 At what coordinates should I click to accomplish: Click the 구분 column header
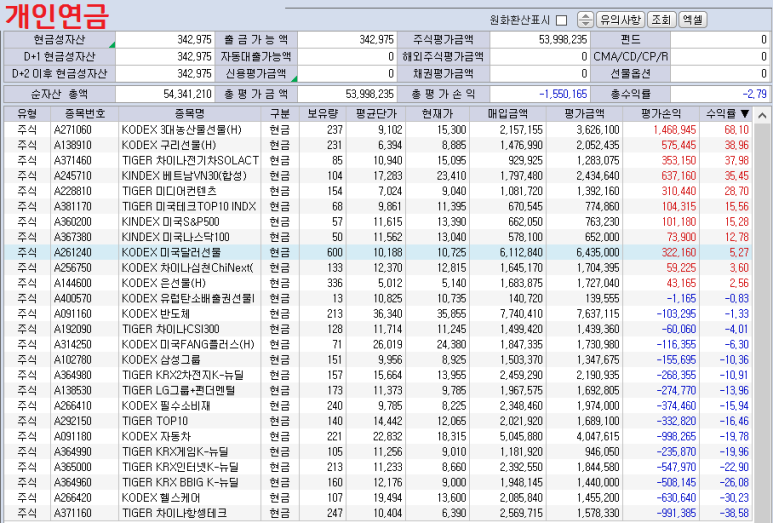point(280,114)
